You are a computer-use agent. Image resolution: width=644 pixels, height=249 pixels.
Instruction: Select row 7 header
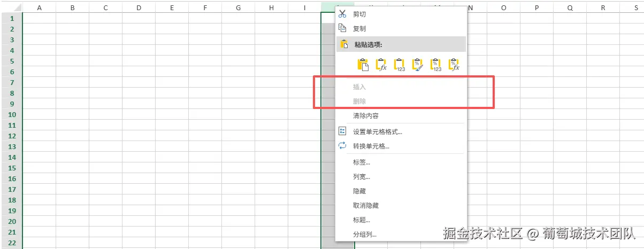point(11,82)
